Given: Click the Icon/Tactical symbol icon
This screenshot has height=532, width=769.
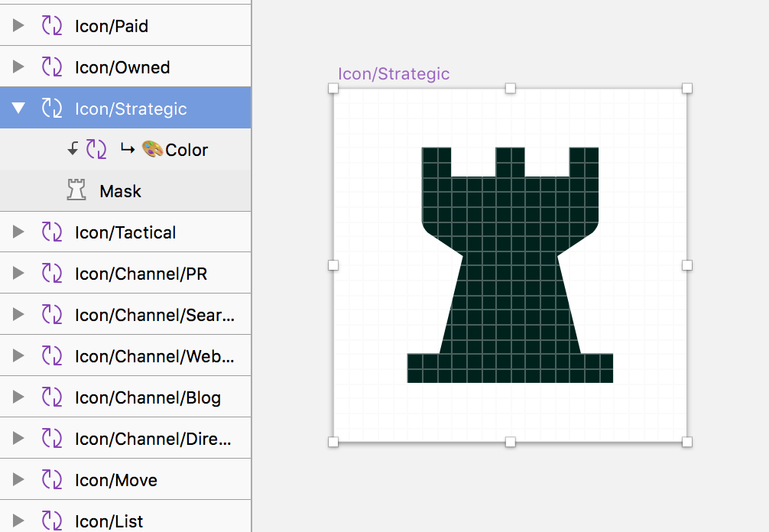Looking at the screenshot, I should tap(52, 232).
